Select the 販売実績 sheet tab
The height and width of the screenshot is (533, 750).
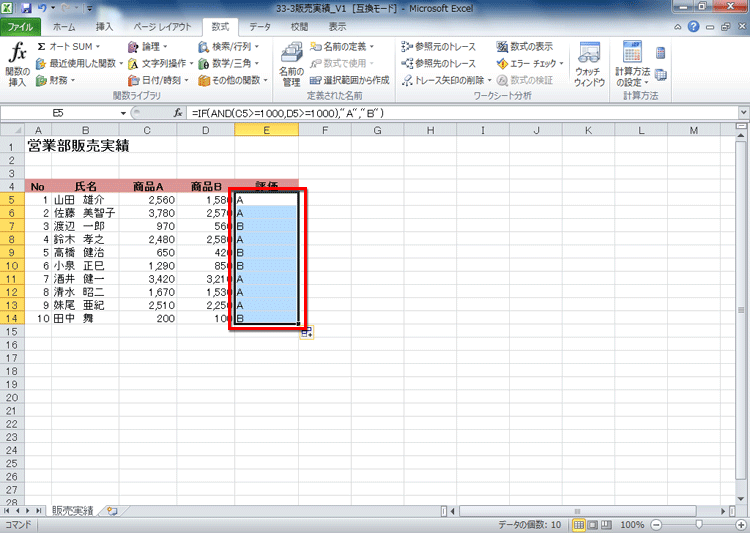point(72,511)
